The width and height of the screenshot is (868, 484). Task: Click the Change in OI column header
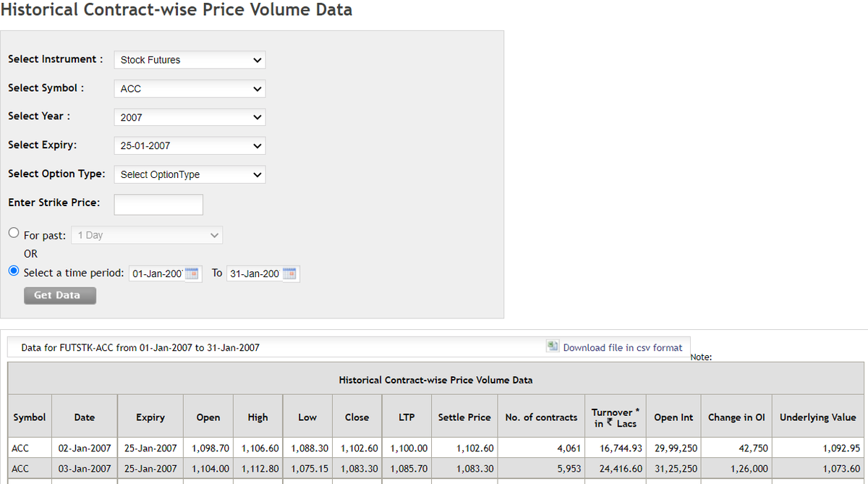pos(736,417)
